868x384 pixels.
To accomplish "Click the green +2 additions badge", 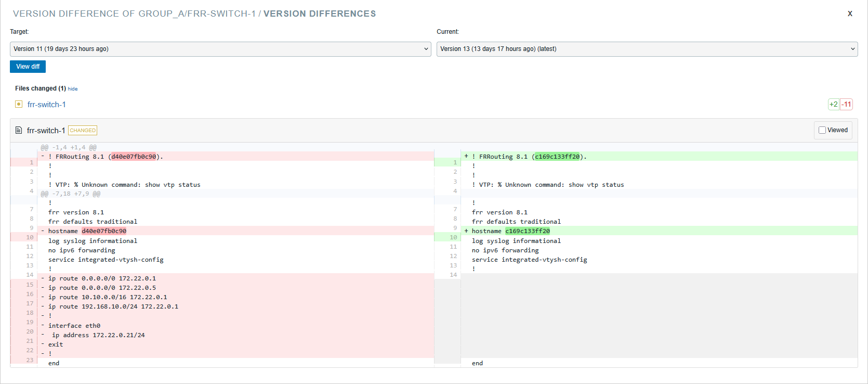I will 833,105.
